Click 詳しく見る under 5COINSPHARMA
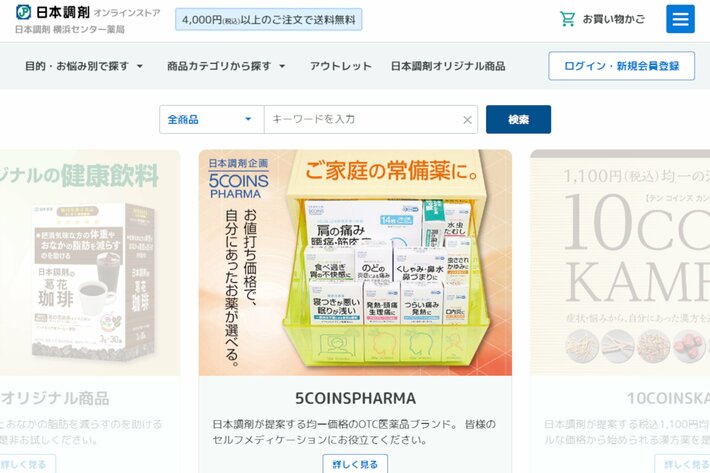 [x=355, y=464]
